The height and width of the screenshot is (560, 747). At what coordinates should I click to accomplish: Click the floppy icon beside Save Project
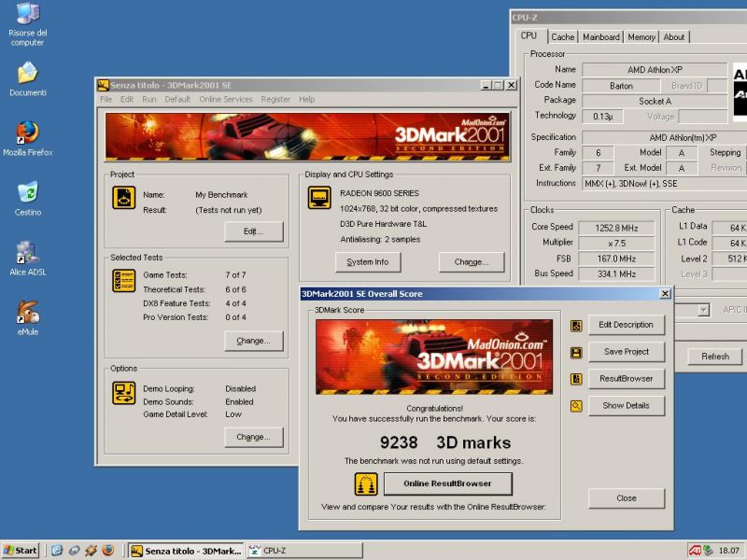576,353
